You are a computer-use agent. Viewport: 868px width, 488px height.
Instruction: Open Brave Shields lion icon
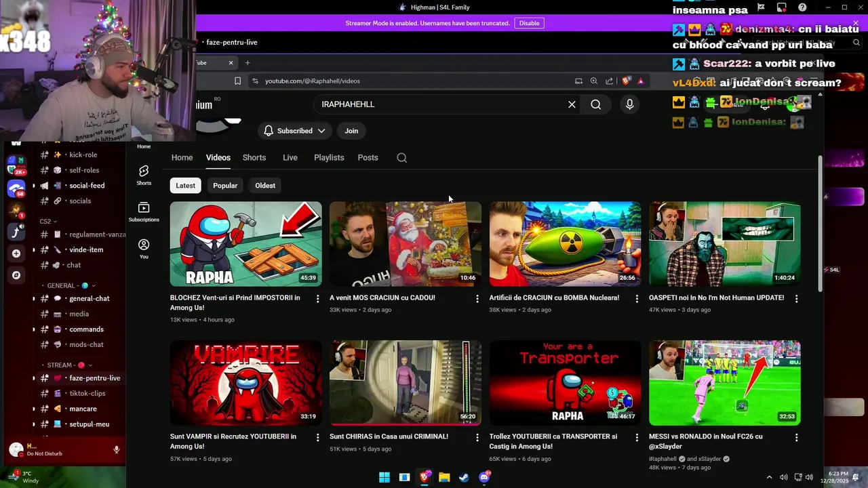pos(626,81)
